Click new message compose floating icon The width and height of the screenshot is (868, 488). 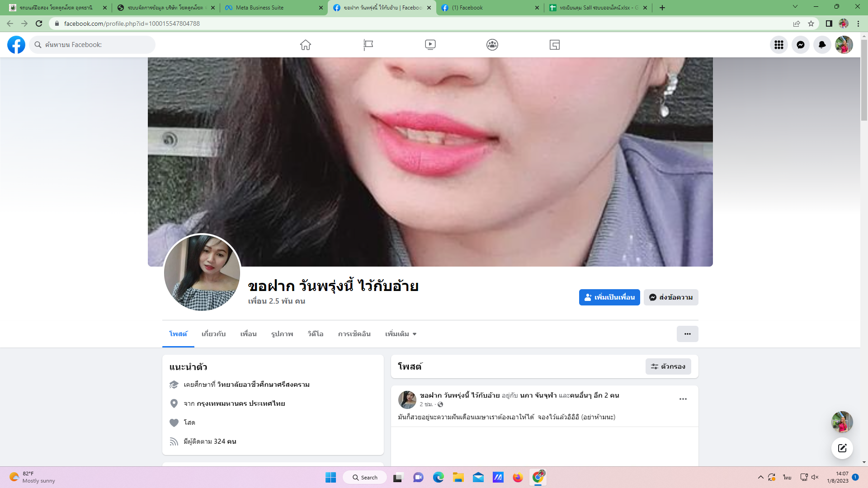click(842, 448)
